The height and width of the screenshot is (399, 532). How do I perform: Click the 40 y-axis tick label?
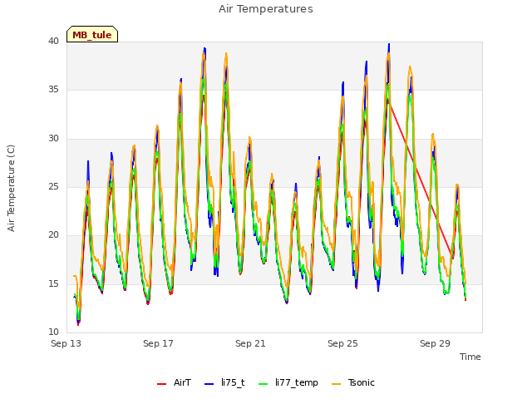(x=53, y=41)
